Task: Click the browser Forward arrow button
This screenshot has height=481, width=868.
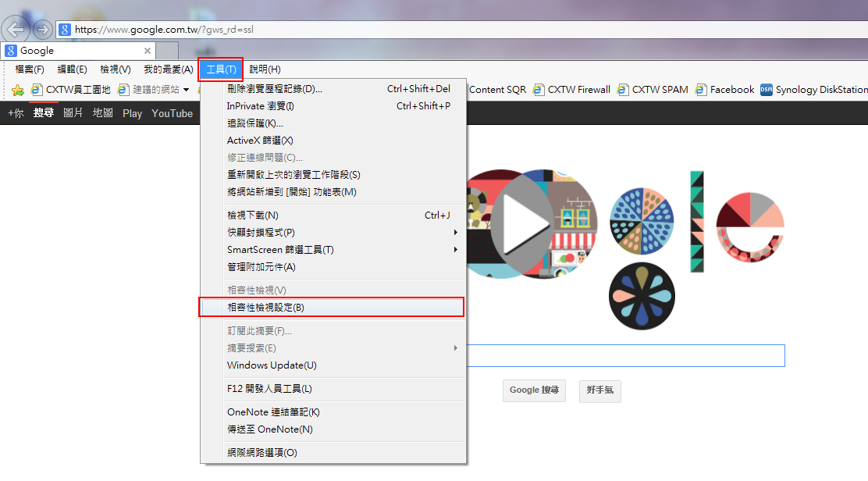Action: (x=43, y=30)
